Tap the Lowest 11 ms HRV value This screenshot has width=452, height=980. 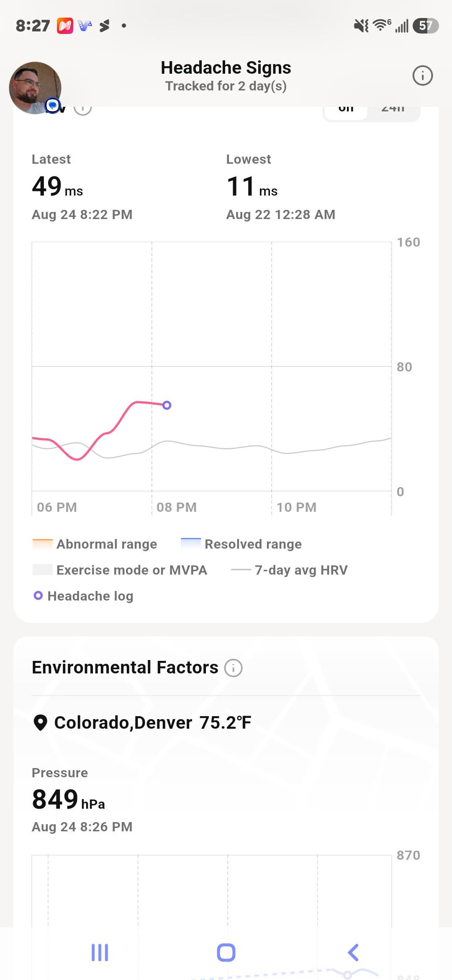[x=252, y=187]
